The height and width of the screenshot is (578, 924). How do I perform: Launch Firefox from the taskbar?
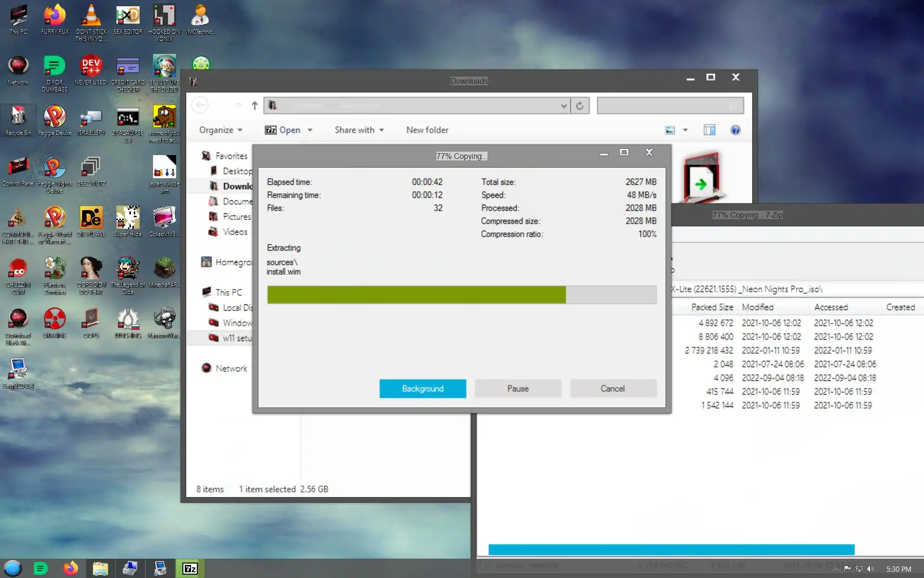[x=71, y=569]
